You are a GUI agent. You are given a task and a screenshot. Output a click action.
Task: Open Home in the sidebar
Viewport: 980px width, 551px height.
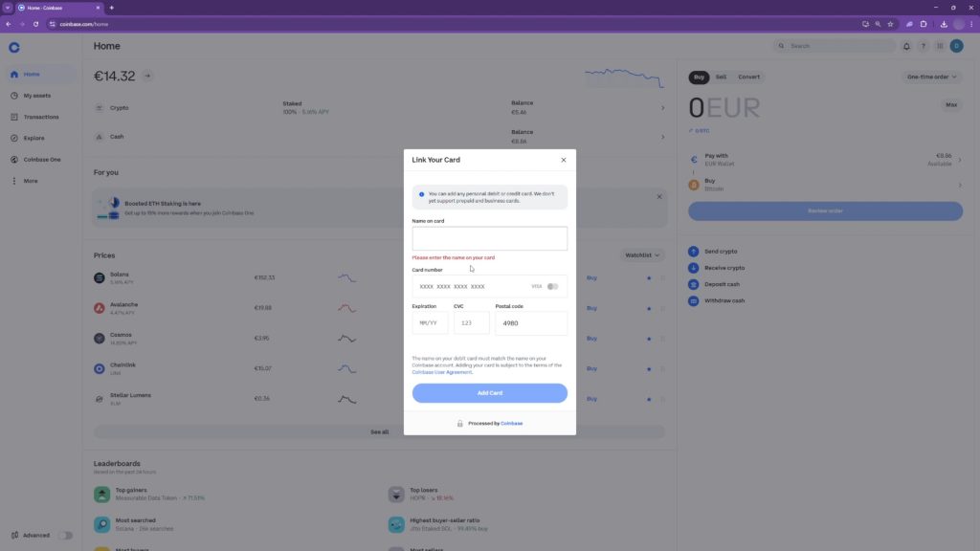(41, 75)
